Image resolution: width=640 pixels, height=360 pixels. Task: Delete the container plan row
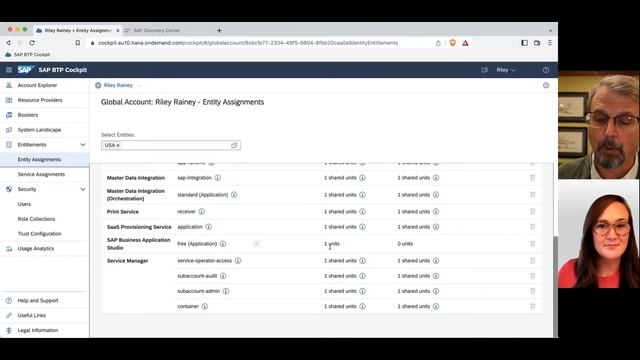tap(532, 307)
